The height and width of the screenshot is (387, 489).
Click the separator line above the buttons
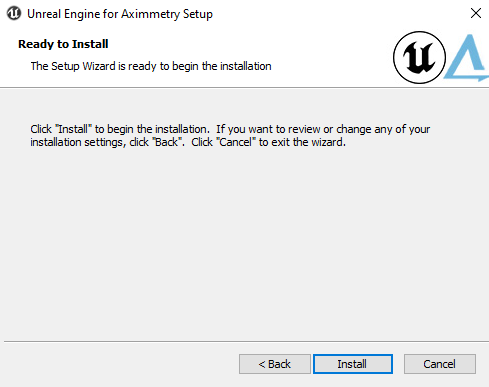(x=246, y=341)
